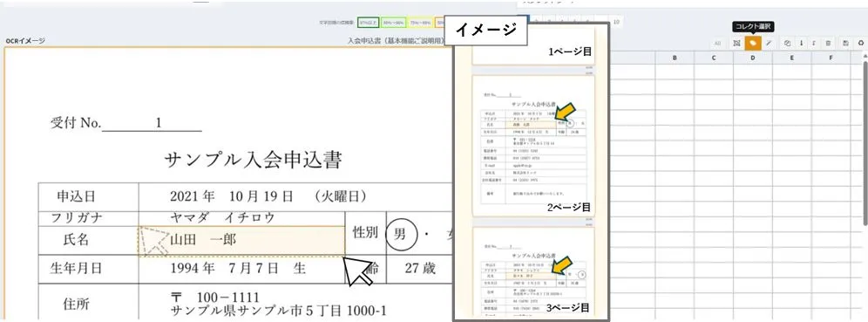The width and height of the screenshot is (868, 322).
Task: Select column D header
Action: [753, 57]
